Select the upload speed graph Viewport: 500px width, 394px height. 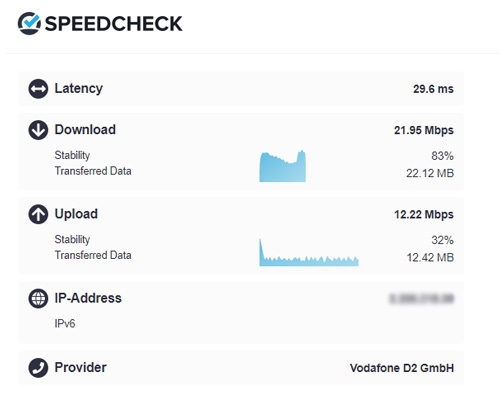click(309, 252)
